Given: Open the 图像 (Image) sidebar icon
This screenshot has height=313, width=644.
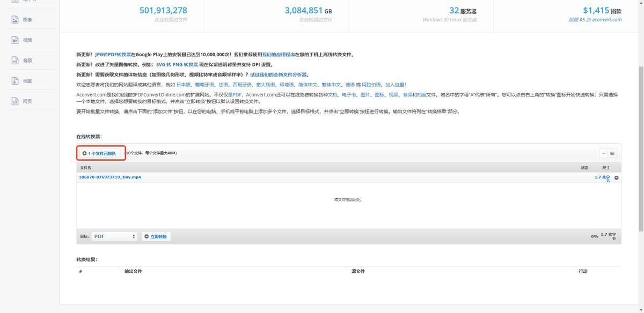Looking at the screenshot, I should click(15, 20).
